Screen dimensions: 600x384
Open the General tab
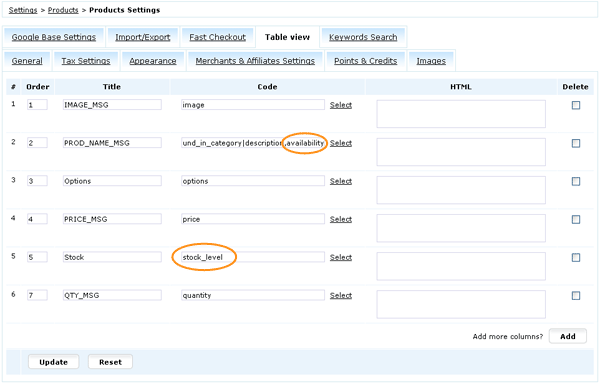tap(27, 61)
